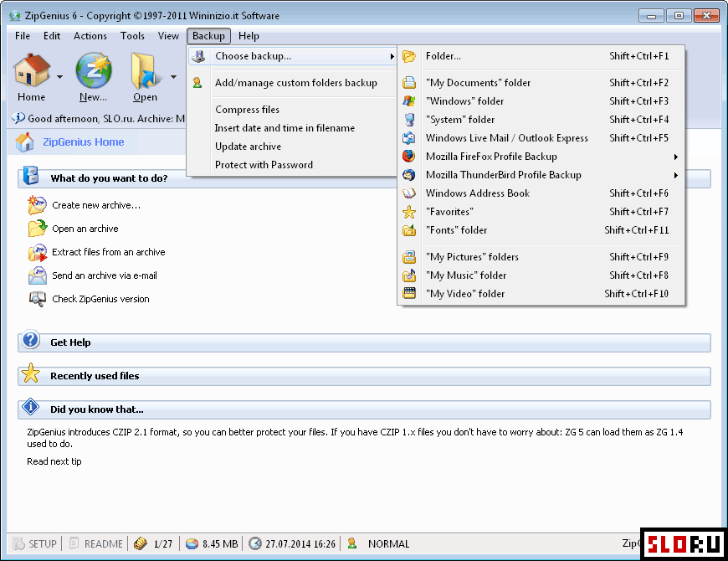Click the Windows Address Book icon

click(x=409, y=193)
